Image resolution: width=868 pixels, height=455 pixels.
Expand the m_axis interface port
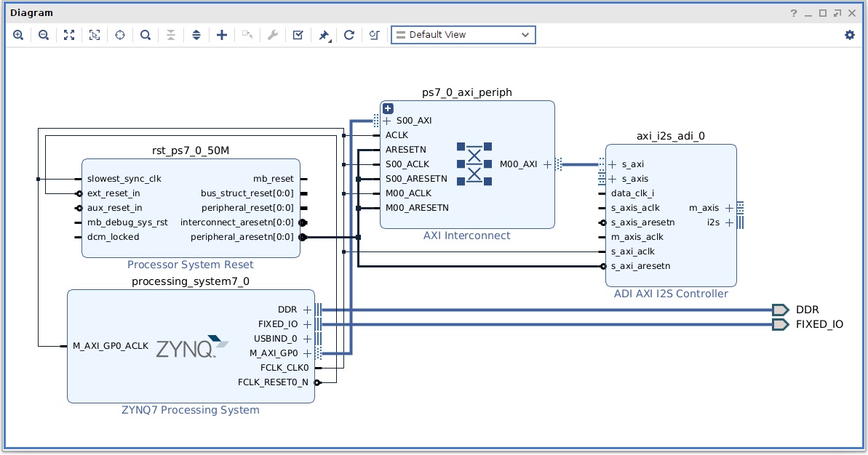[729, 208]
